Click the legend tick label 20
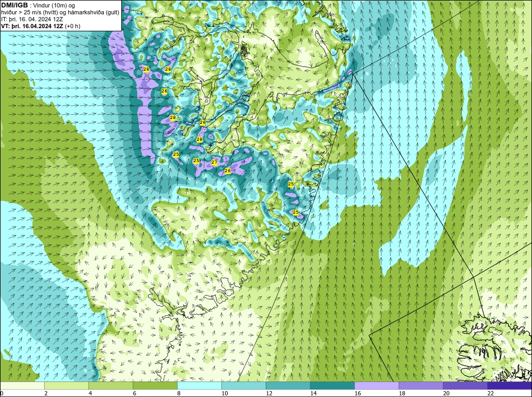The width and height of the screenshot is (532, 397). (x=446, y=393)
